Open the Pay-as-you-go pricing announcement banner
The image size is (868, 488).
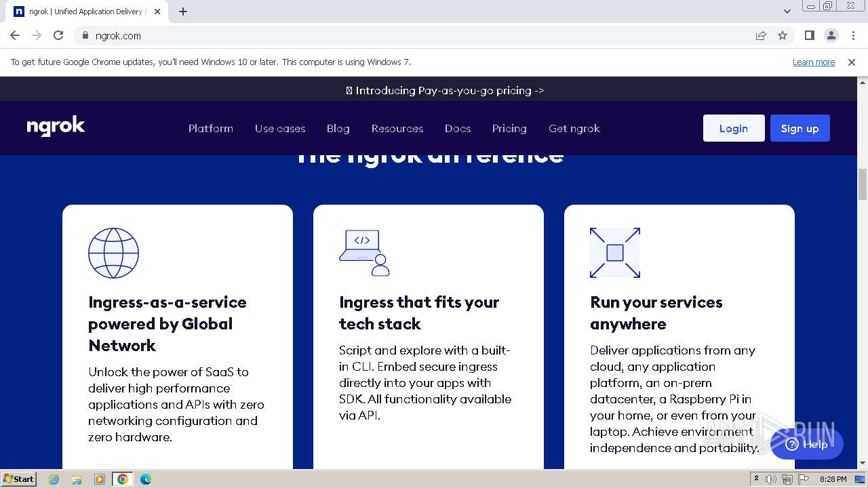[445, 90]
